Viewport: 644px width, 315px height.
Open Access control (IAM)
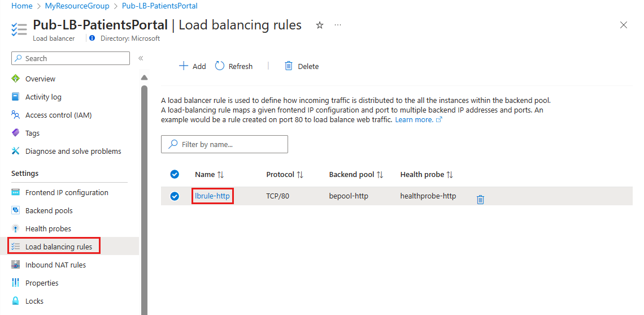pos(58,115)
